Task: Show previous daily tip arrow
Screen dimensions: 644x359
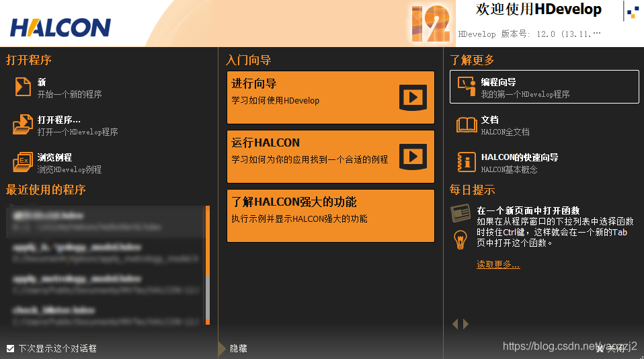Action: pyautogui.click(x=455, y=324)
